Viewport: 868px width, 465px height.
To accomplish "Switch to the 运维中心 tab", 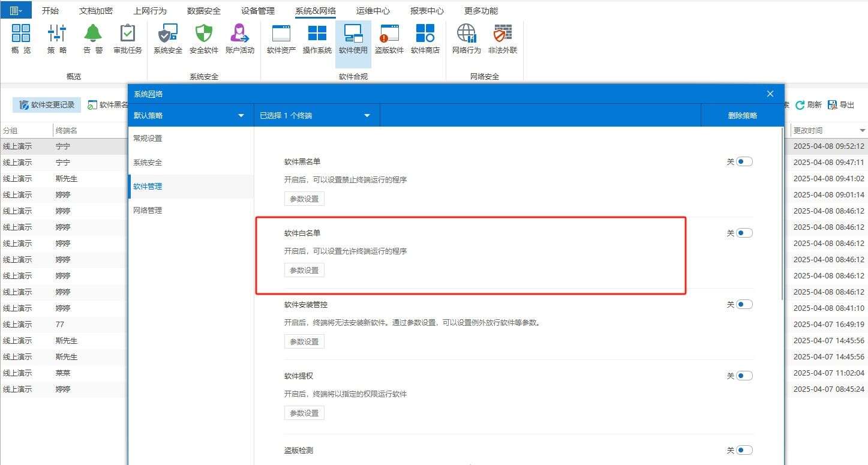I will click(373, 10).
